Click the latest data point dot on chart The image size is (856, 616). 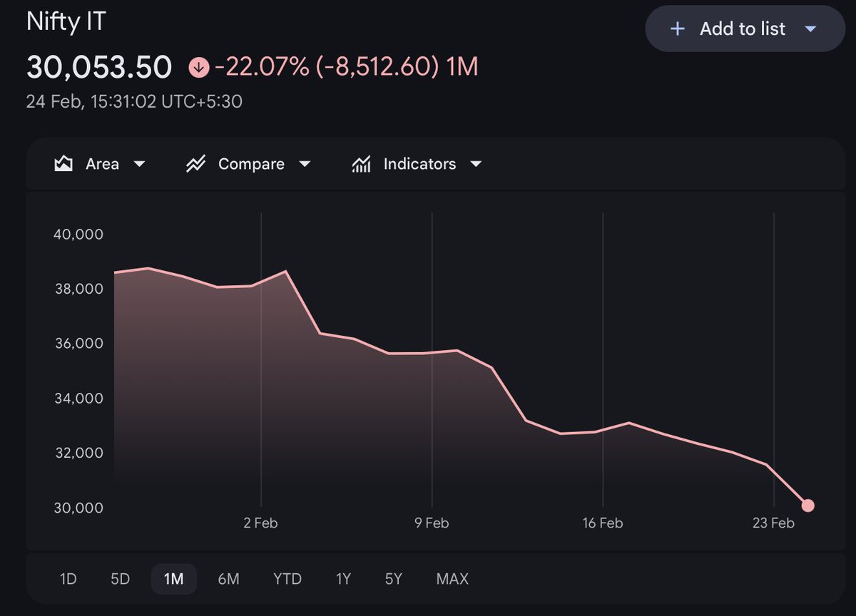click(807, 506)
